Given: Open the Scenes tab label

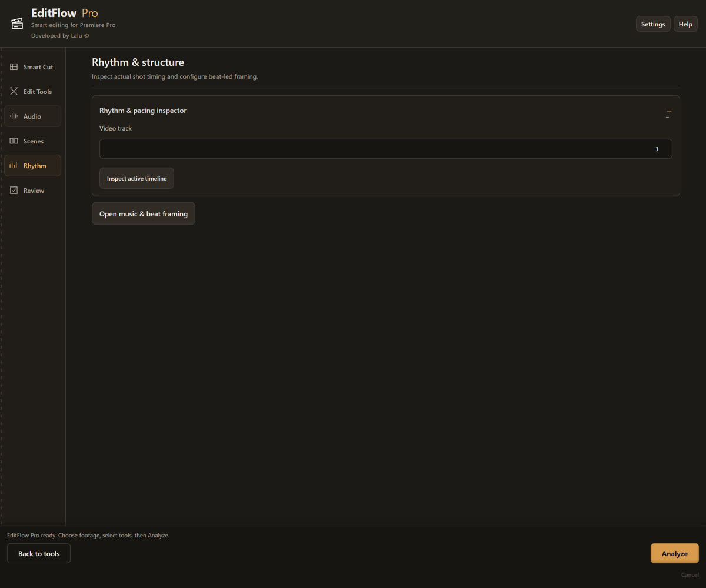Looking at the screenshot, I should [34, 141].
